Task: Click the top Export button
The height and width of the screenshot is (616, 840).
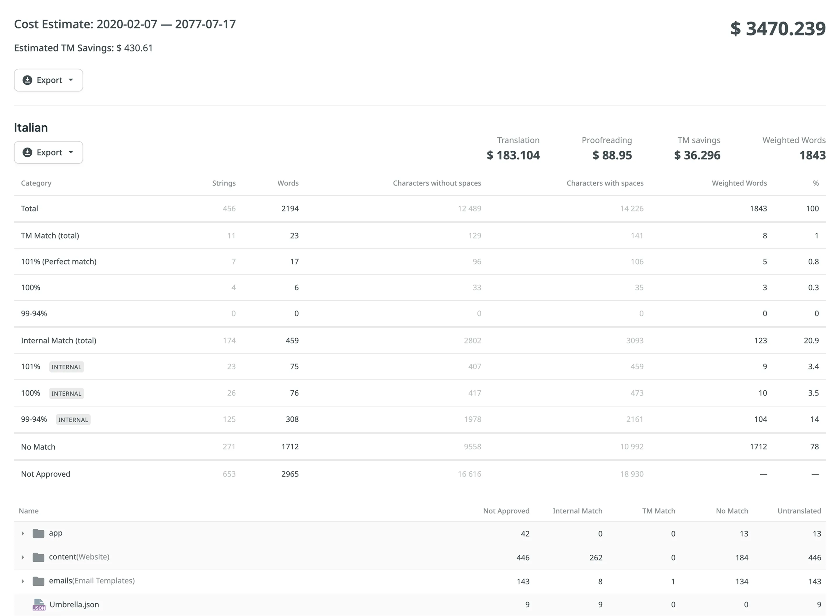Action: [48, 80]
